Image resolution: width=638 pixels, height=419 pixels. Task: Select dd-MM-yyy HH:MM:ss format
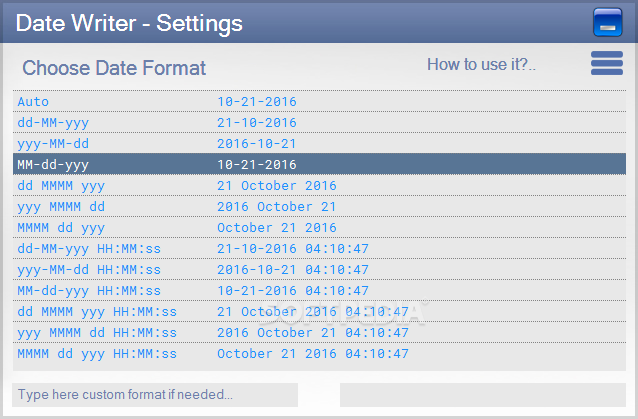point(319,249)
